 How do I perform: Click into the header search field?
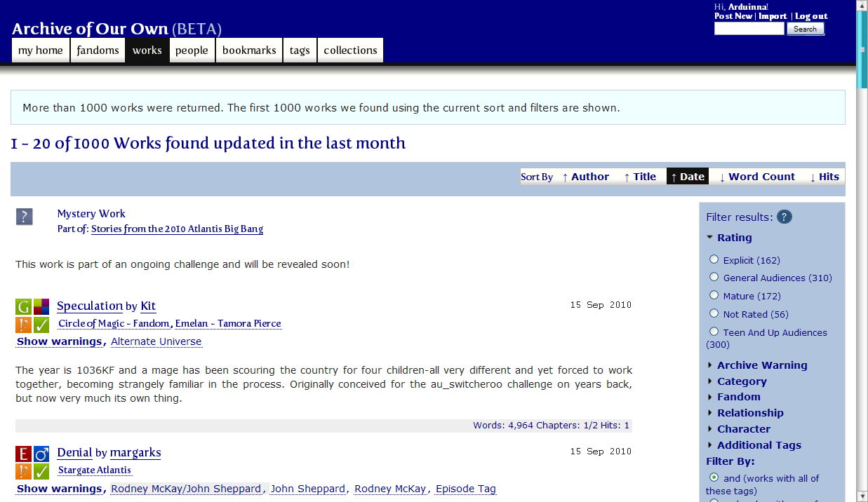[x=749, y=29]
